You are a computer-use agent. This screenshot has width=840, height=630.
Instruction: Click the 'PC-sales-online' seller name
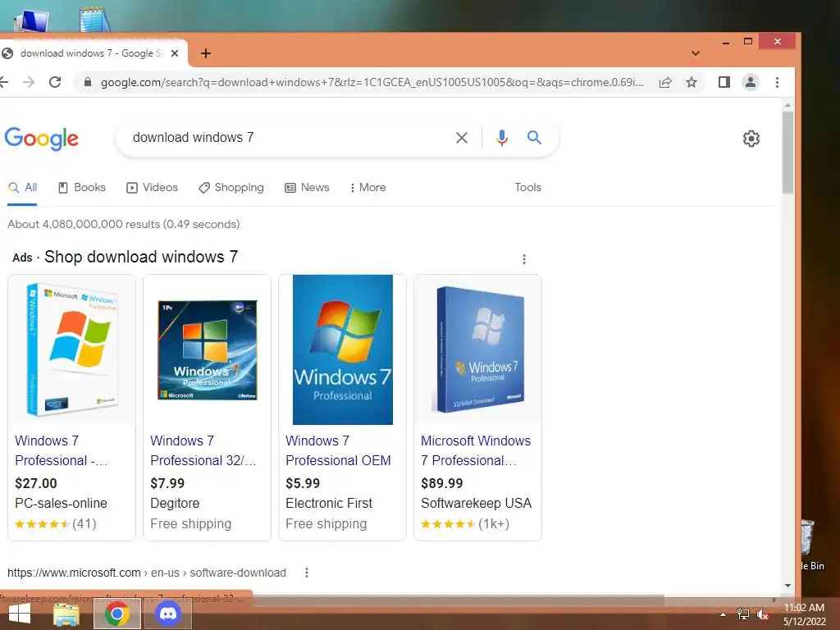(61, 503)
